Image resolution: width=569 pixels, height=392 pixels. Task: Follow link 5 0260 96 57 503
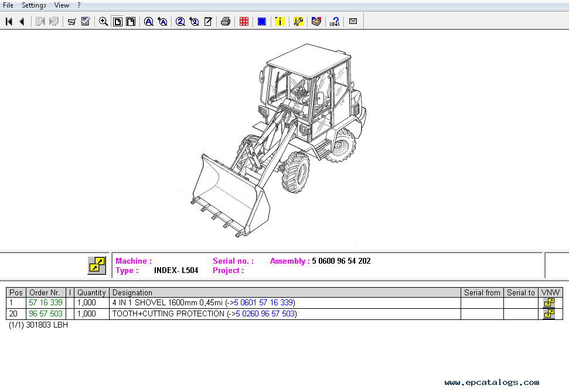265,313
